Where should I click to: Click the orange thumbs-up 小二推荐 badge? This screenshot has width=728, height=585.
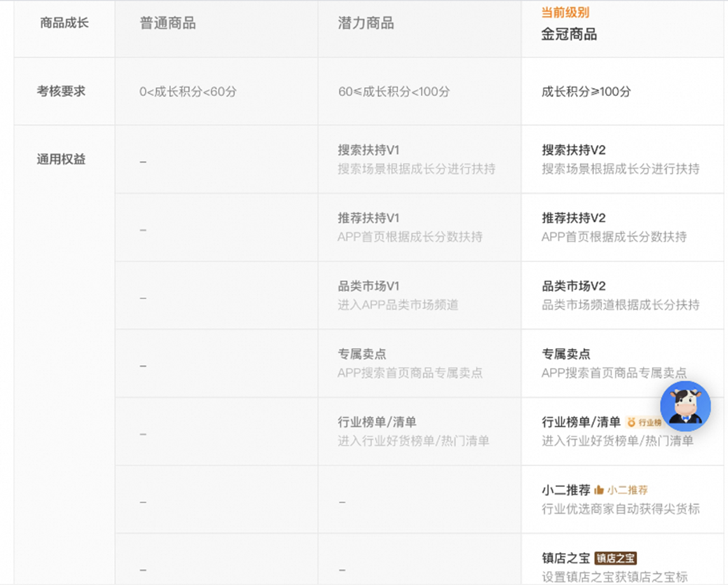[621, 490]
